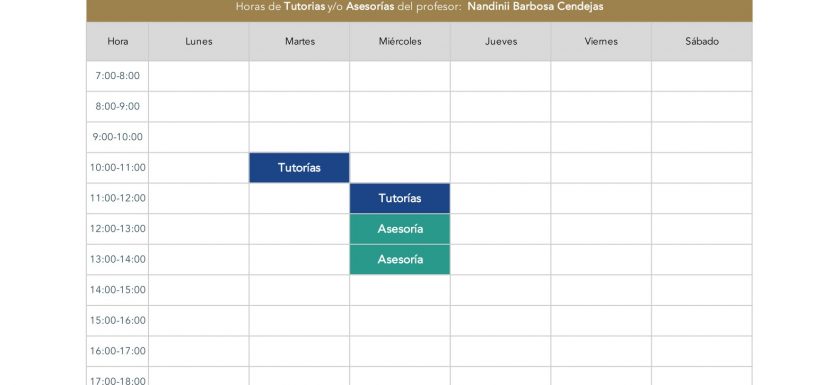Image resolution: width=840 pixels, height=385 pixels.
Task: Click the Jueves column header
Action: (x=500, y=41)
